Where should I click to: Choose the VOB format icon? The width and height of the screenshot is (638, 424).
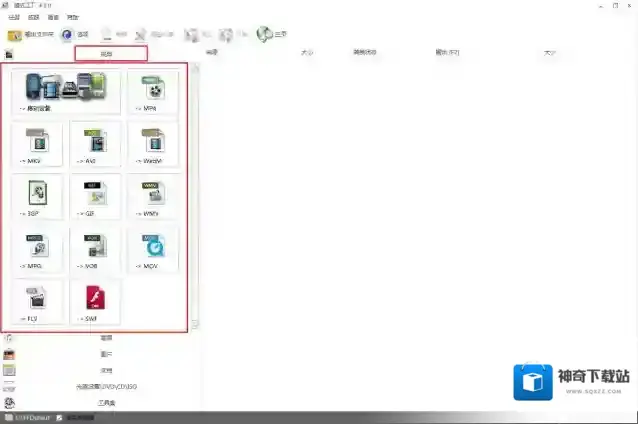[95, 250]
